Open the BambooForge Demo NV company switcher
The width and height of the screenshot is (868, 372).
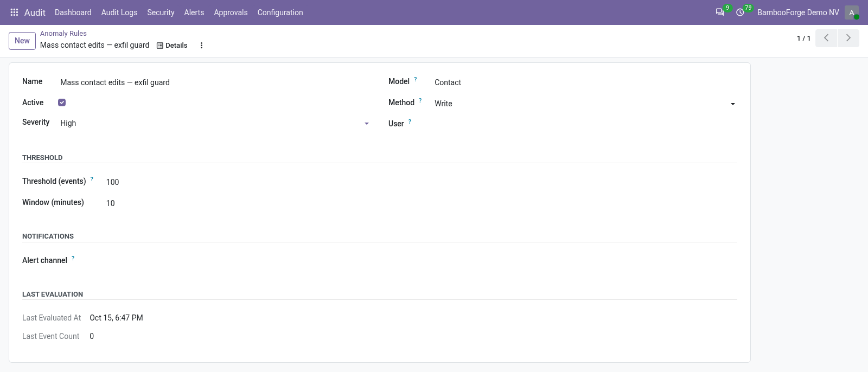[x=798, y=12]
